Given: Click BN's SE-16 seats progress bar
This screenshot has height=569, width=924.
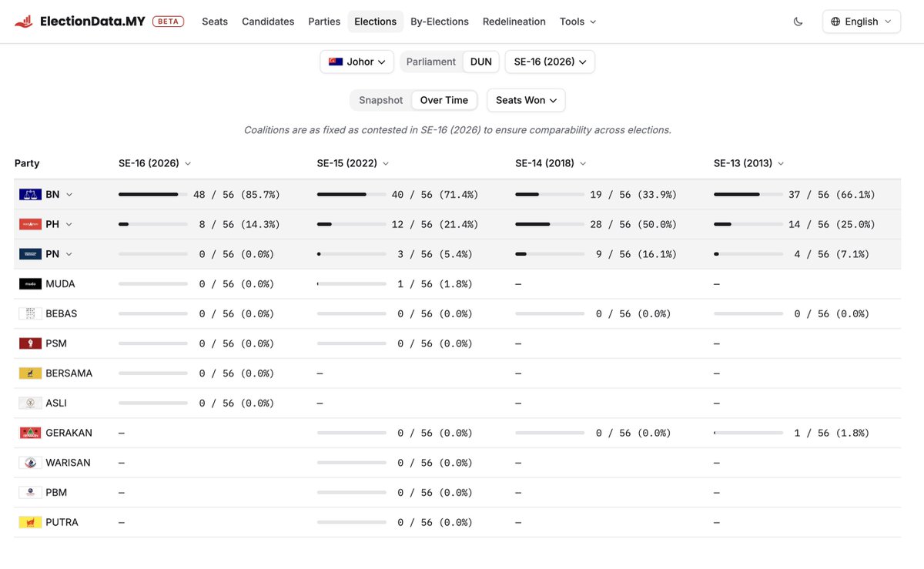Looking at the screenshot, I should (153, 195).
